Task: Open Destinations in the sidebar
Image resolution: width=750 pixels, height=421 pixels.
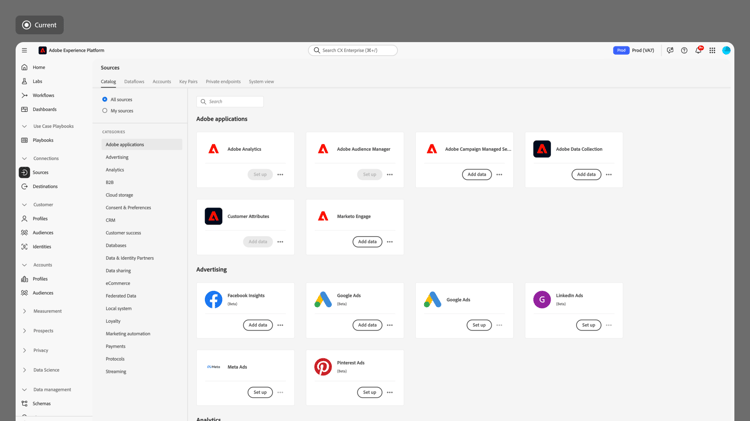Action: pos(45,187)
